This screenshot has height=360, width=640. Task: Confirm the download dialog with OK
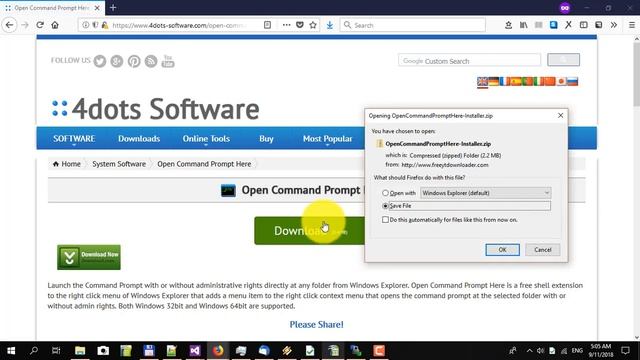[x=502, y=249]
